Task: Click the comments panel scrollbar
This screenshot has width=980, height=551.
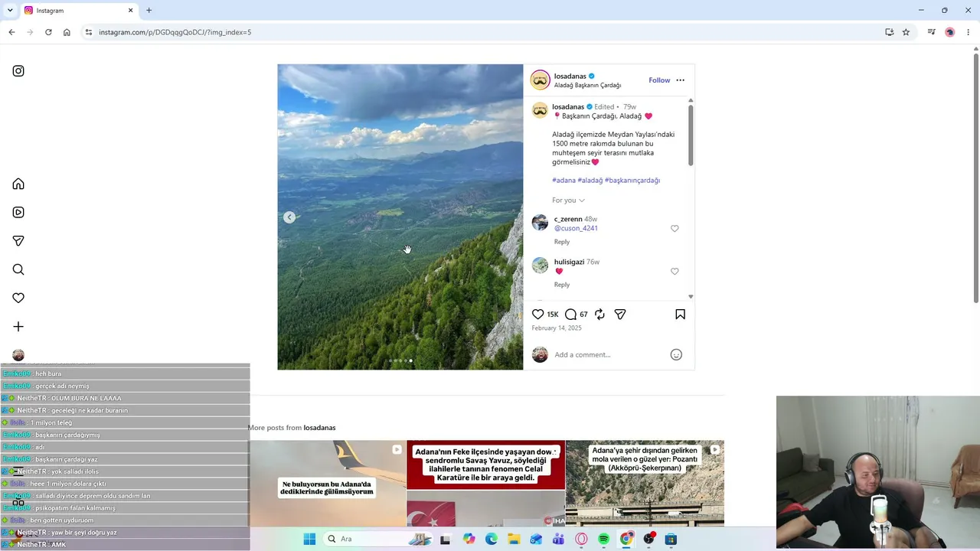Action: (x=691, y=135)
